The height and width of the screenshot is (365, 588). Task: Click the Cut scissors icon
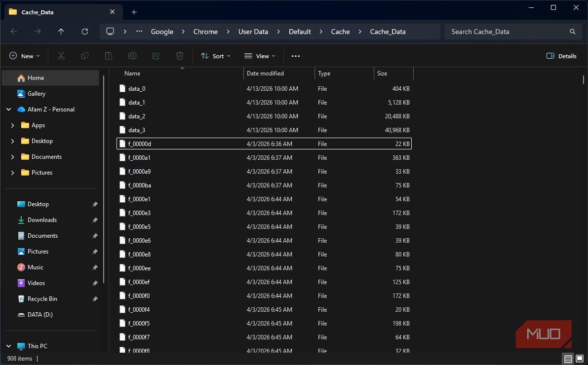pyautogui.click(x=61, y=56)
